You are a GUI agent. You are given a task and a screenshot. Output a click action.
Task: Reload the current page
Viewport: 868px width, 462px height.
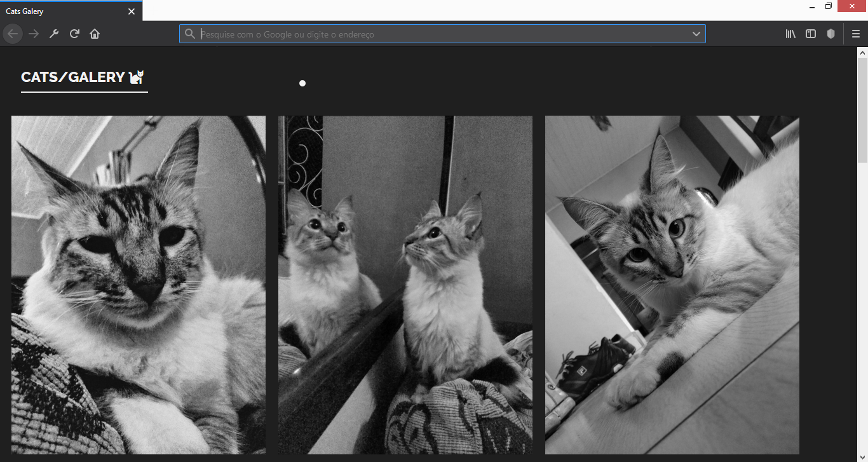click(x=74, y=34)
